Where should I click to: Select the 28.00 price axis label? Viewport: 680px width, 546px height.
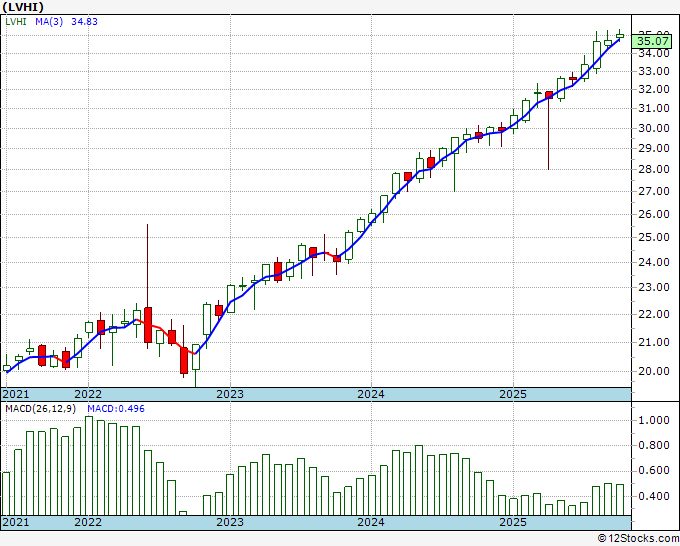pos(654,169)
